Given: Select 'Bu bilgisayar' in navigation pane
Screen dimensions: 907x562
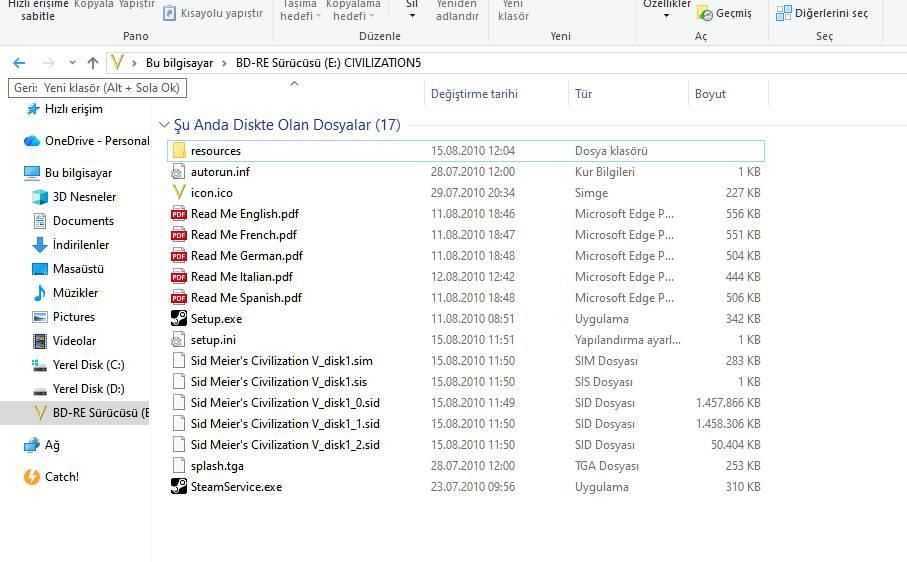Looking at the screenshot, I should [68, 173].
